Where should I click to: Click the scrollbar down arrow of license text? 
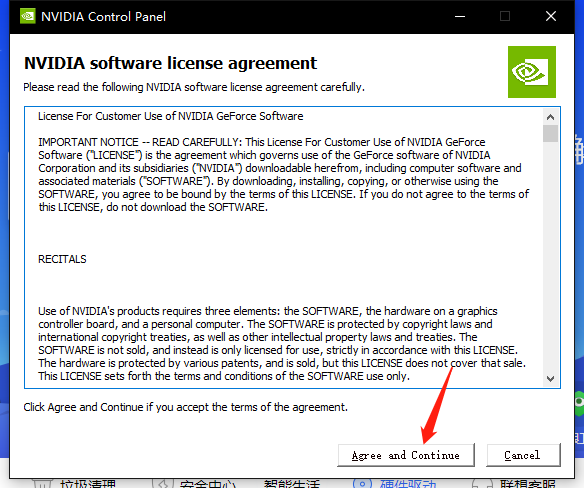tap(550, 378)
